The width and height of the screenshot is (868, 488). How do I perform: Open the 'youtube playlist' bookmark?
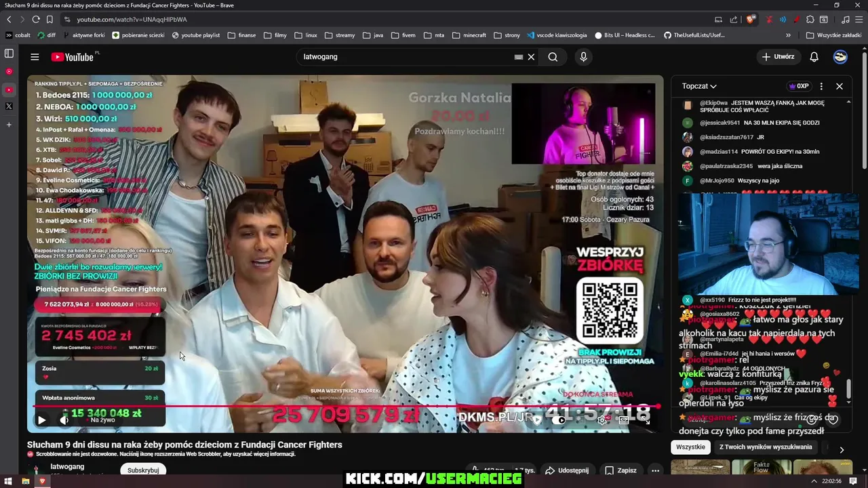(x=196, y=35)
